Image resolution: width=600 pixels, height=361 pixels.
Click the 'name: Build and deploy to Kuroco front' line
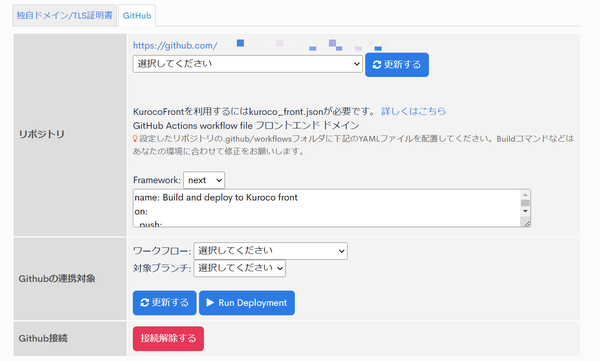(x=216, y=198)
